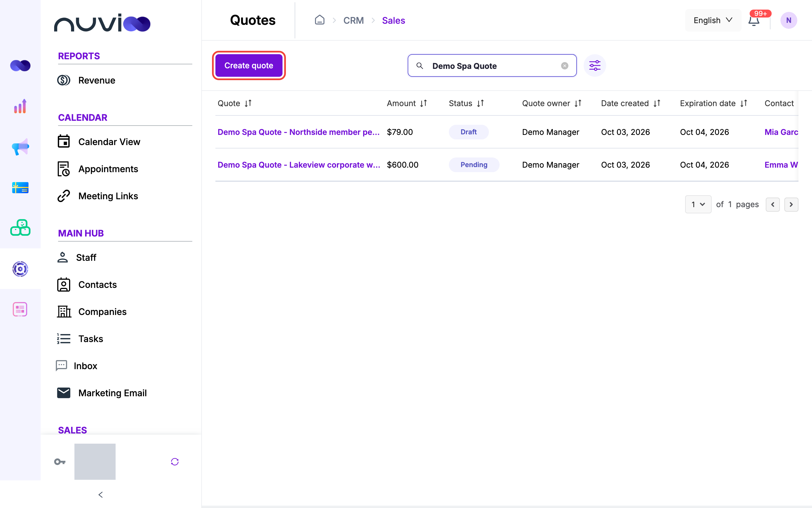The image size is (812, 508).
Task: Open Demo Spa Quote Northside member quote
Action: pyautogui.click(x=299, y=132)
